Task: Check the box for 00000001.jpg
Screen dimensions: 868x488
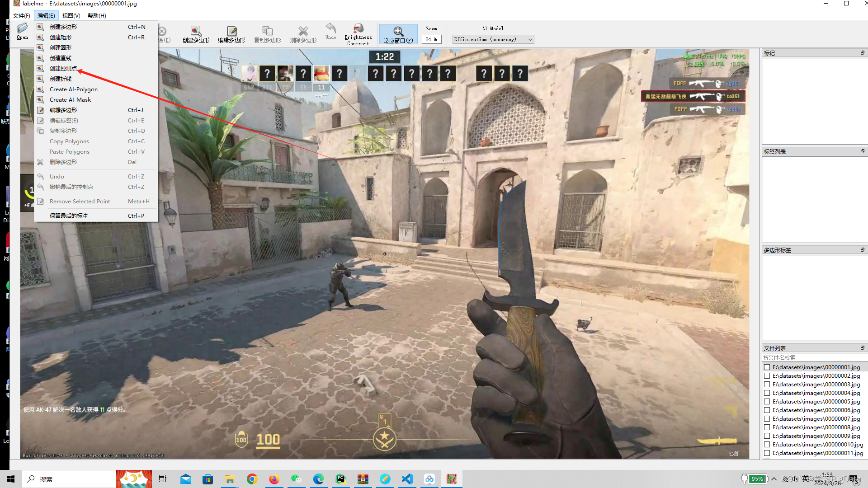Action: (x=767, y=367)
